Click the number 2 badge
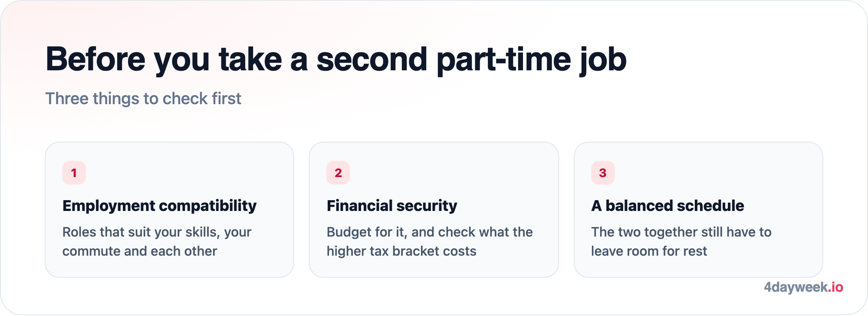Screen dimensions: 868x316 pos(338,173)
